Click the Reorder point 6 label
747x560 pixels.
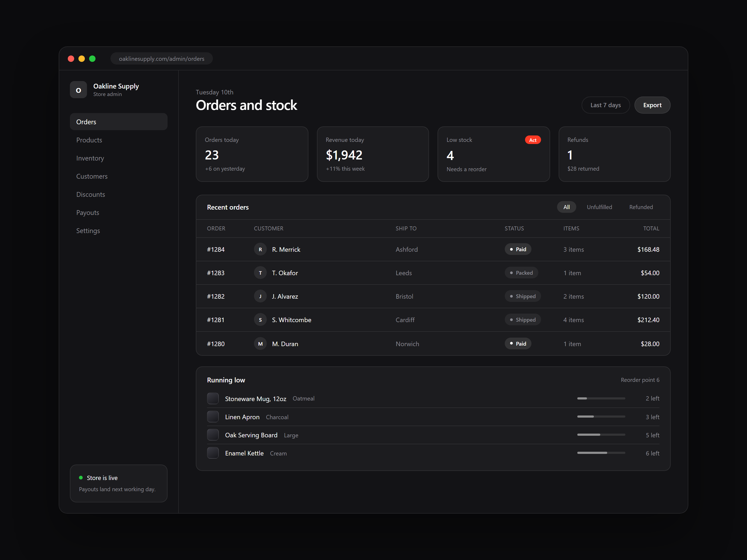640,380
